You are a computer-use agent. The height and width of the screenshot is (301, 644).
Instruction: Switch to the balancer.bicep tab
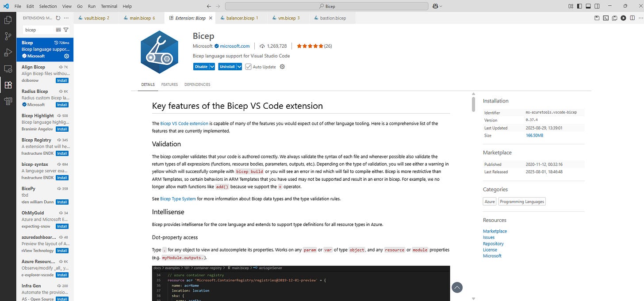pyautogui.click(x=241, y=18)
